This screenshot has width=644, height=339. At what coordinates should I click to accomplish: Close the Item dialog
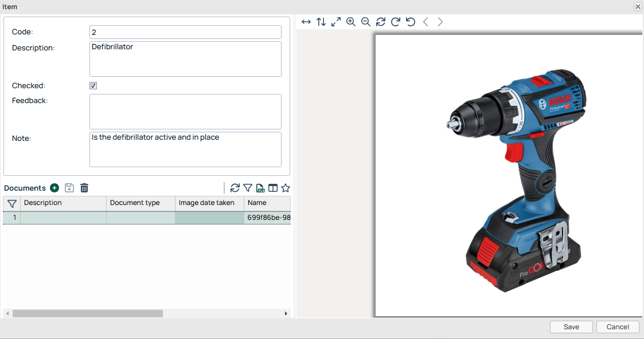click(x=638, y=6)
